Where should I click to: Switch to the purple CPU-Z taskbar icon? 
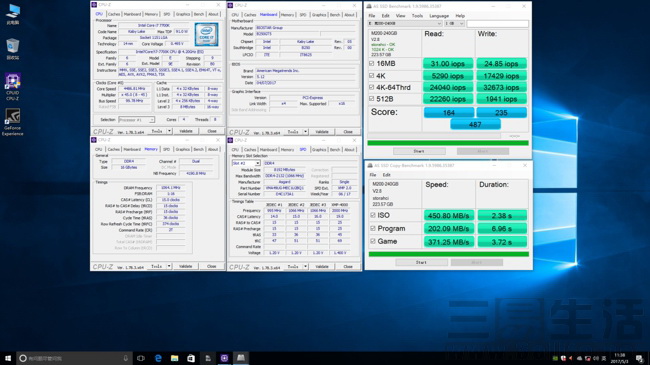point(224,358)
